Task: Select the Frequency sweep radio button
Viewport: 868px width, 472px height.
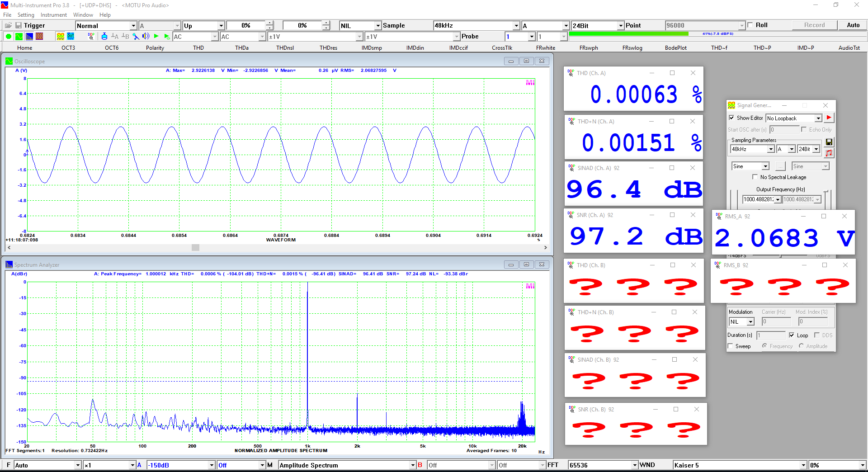Action: point(764,346)
